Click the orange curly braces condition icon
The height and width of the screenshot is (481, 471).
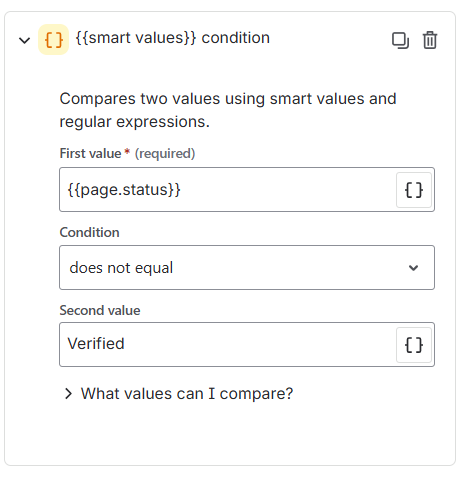(53, 40)
